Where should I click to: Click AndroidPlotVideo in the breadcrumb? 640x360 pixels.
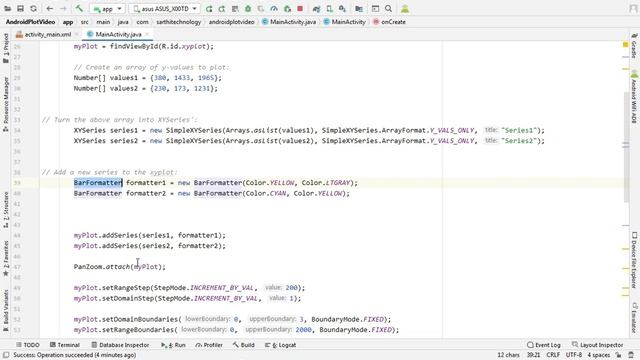pos(30,22)
